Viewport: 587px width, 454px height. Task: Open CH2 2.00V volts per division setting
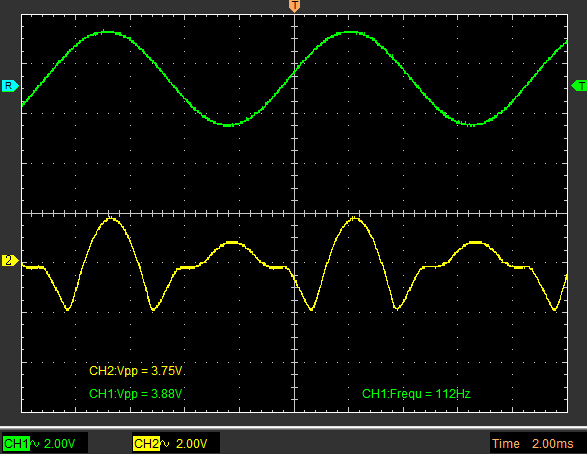tap(191, 444)
